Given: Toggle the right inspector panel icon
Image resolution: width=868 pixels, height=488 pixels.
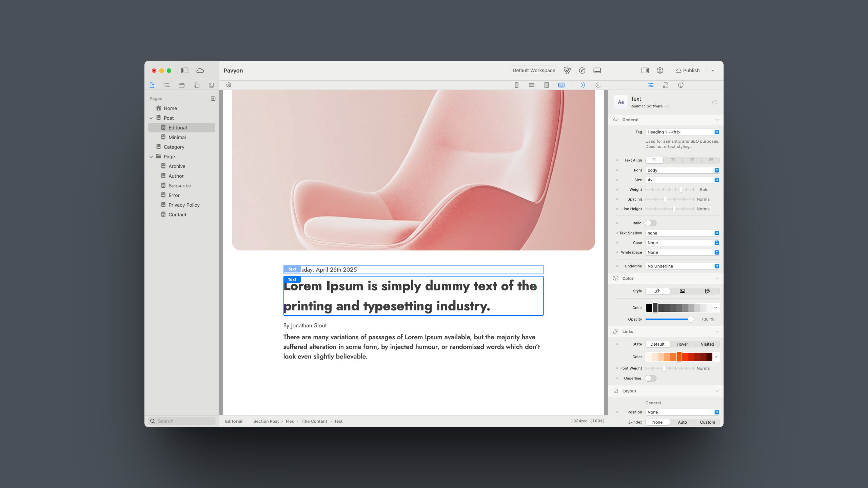Looking at the screenshot, I should point(645,70).
